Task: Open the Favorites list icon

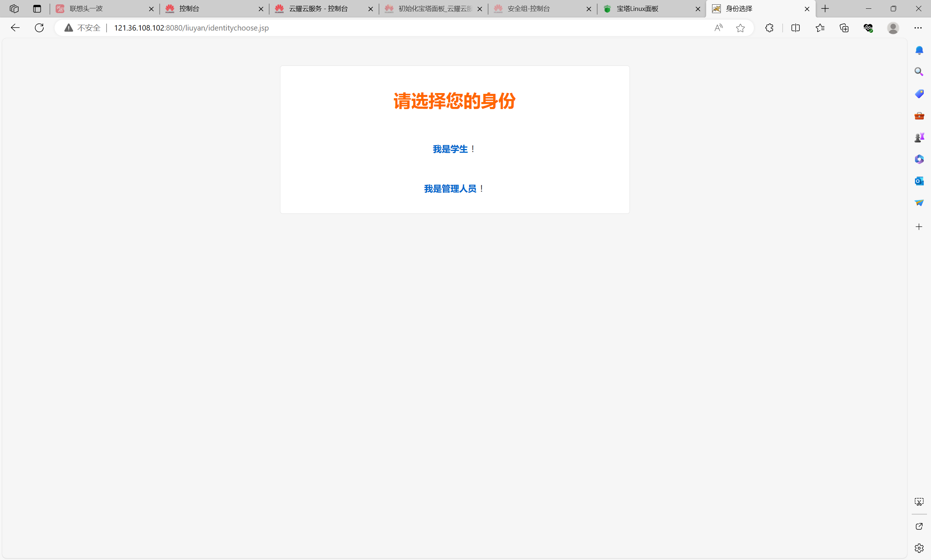Action: click(x=820, y=28)
